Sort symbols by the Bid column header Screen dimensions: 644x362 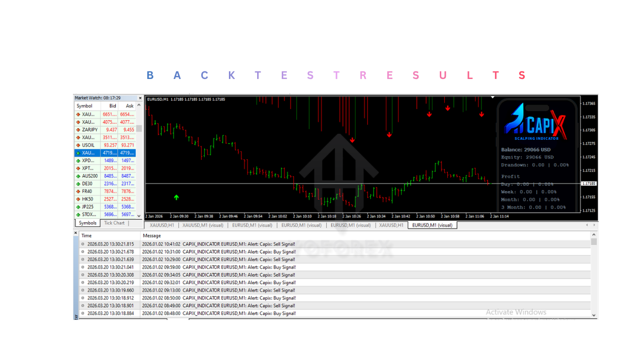(x=112, y=106)
